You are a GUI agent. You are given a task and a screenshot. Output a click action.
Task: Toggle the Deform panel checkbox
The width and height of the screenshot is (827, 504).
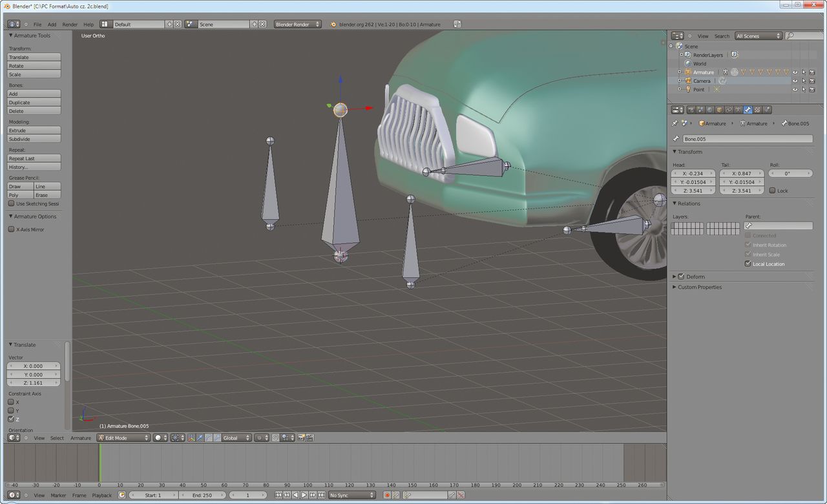click(681, 277)
